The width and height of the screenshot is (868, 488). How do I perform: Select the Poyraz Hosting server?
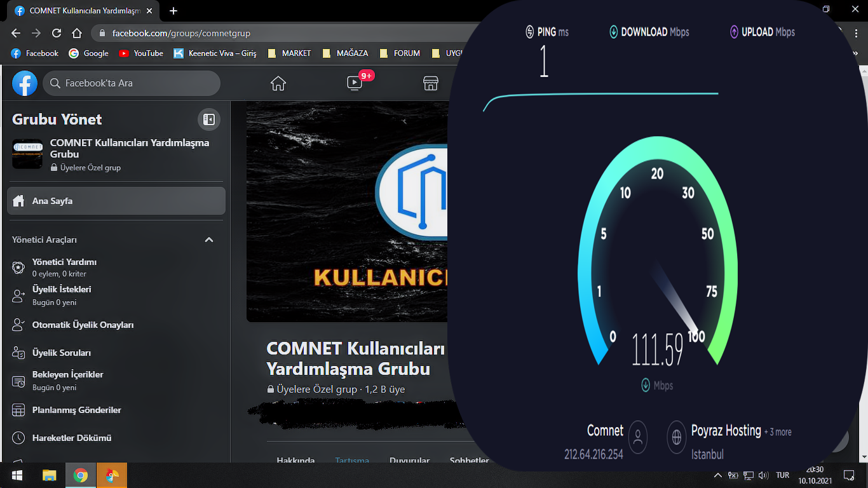pos(726,431)
